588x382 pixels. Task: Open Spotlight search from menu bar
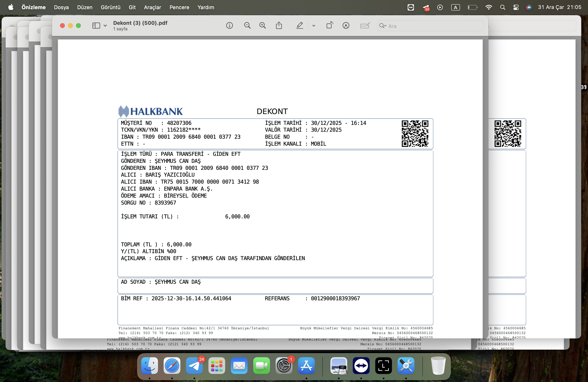pos(503,7)
